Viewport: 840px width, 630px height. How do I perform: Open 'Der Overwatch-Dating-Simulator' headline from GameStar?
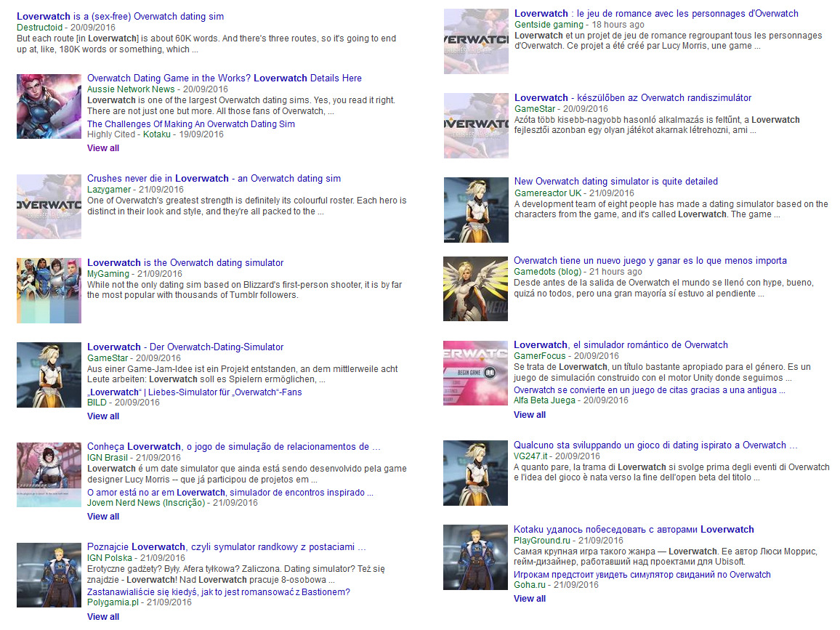pyautogui.click(x=185, y=347)
